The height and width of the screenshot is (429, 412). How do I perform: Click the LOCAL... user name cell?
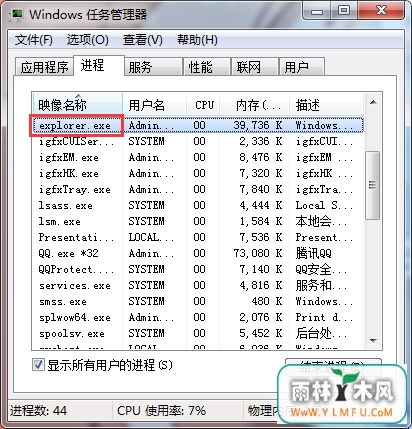151,237
